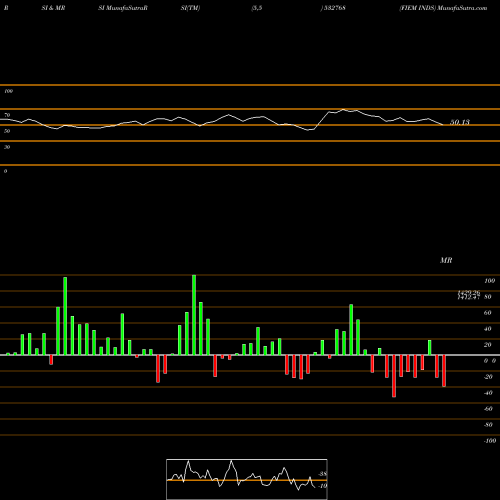Click the MR axis label 60
This screenshot has height=500, width=500.
[x=488, y=313]
